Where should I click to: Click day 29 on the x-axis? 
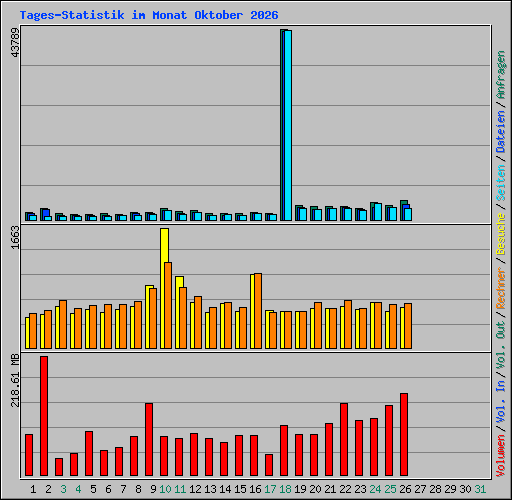[x=450, y=489]
